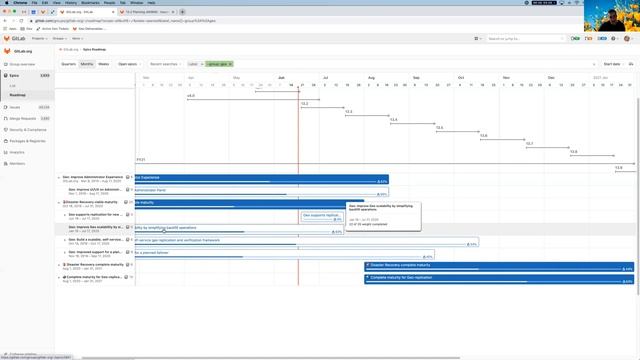Open Geo: Build a scalable, self-service epic link
640x360 pixels.
pyautogui.click(x=96, y=240)
